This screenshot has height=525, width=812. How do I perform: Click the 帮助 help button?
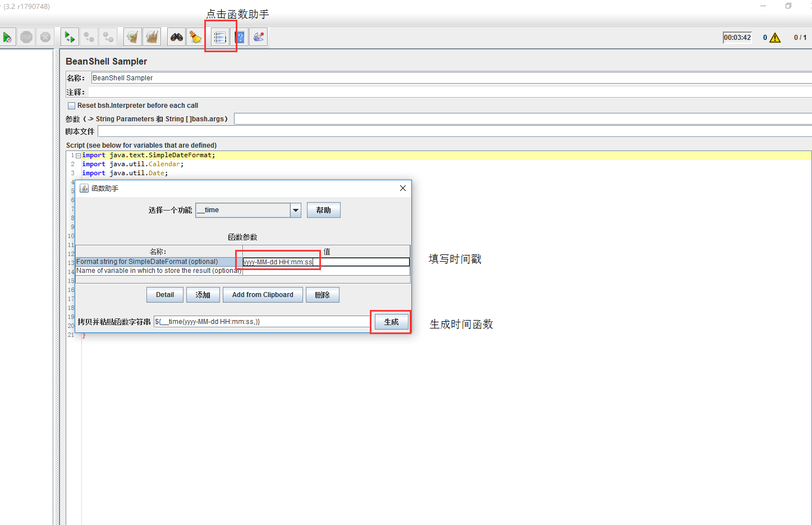coord(323,210)
